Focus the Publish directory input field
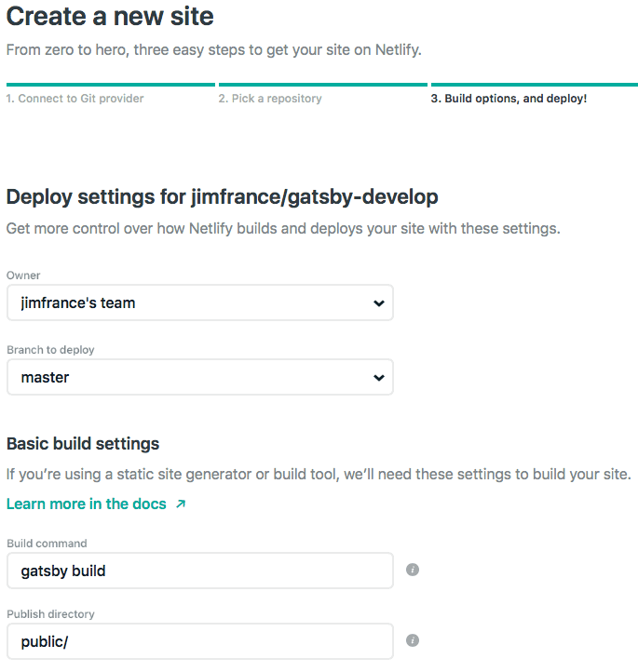This screenshot has height=672, width=638. coord(200,641)
